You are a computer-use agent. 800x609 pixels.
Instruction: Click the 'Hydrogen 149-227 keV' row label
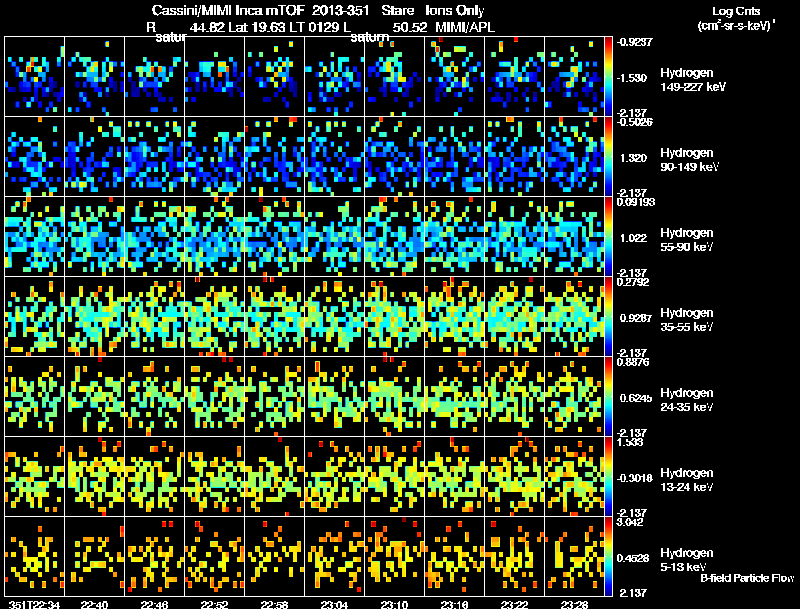(692, 80)
